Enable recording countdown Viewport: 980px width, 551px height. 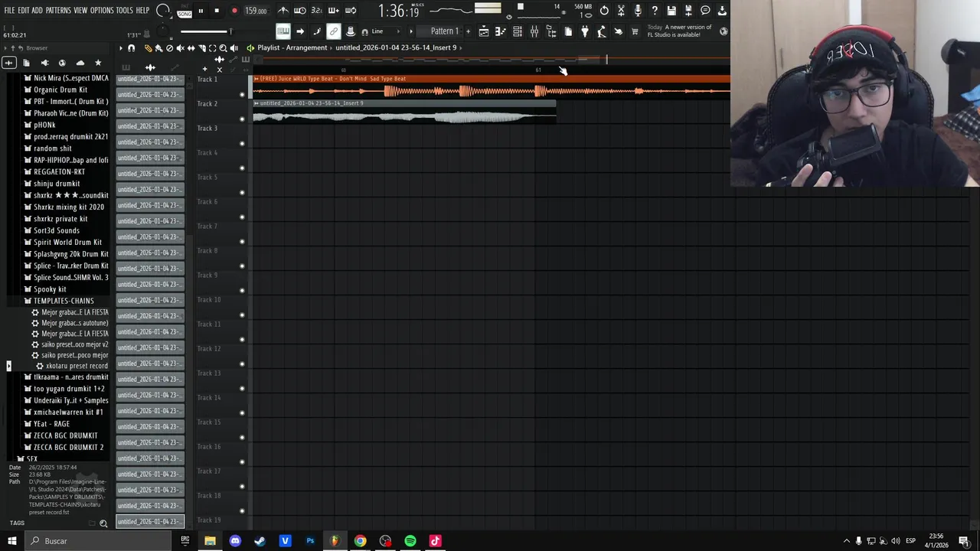pyautogui.click(x=317, y=11)
